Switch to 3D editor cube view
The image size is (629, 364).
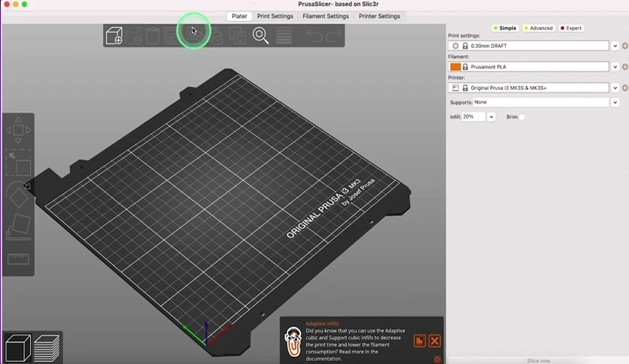[x=17, y=347]
